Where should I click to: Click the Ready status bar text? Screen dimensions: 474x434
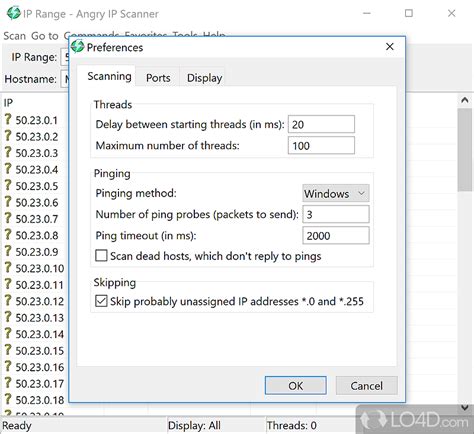[x=17, y=426]
